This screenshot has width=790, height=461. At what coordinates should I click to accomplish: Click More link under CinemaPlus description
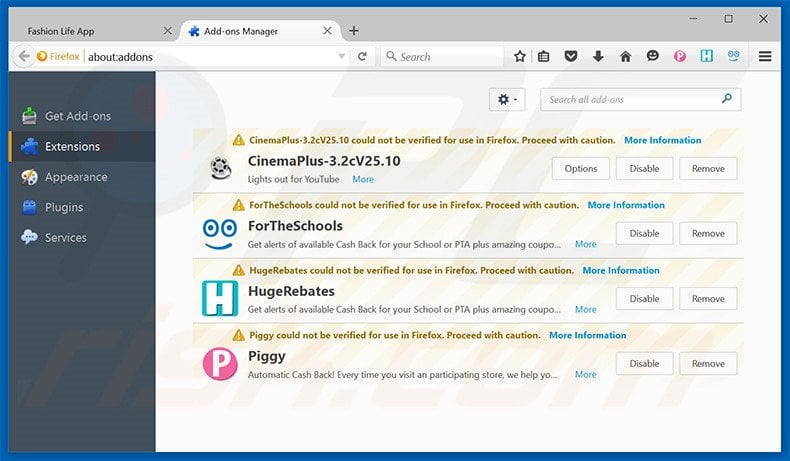[363, 179]
